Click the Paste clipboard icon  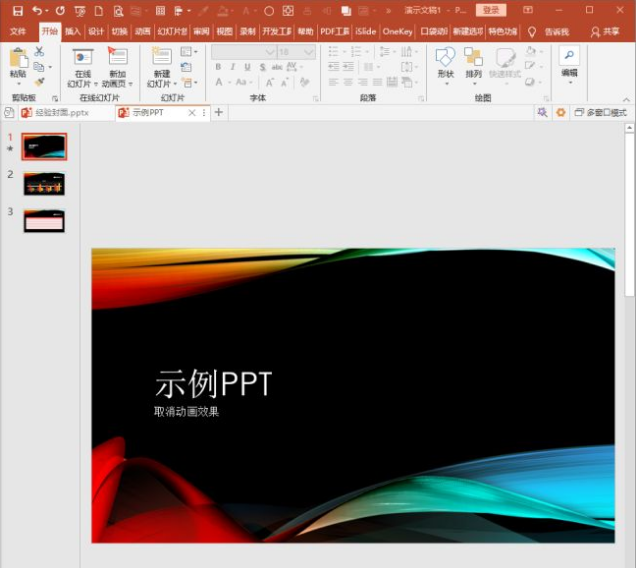pyautogui.click(x=17, y=58)
